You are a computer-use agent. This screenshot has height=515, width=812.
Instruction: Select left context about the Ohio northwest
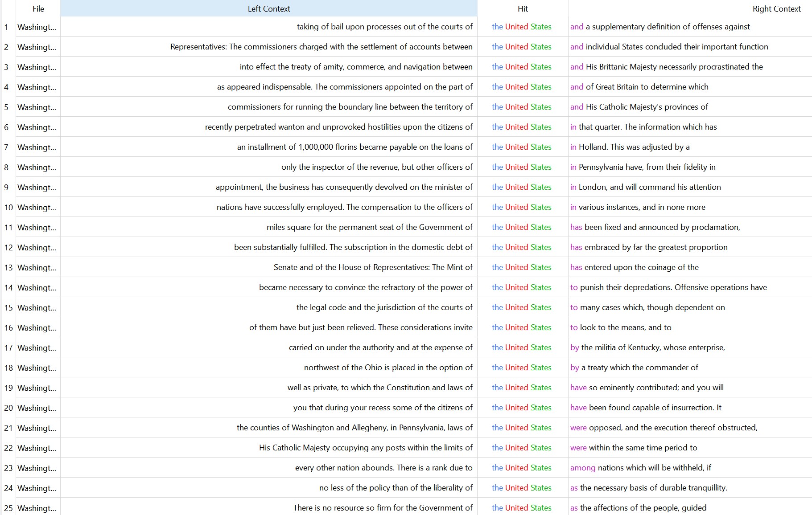(388, 368)
